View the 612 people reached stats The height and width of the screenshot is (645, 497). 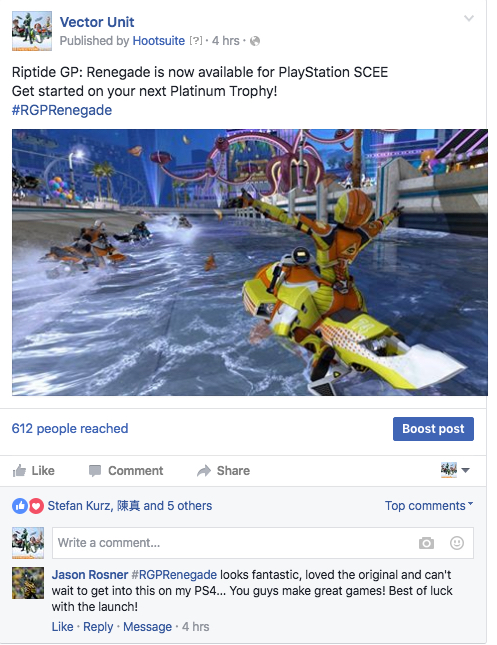tap(70, 429)
